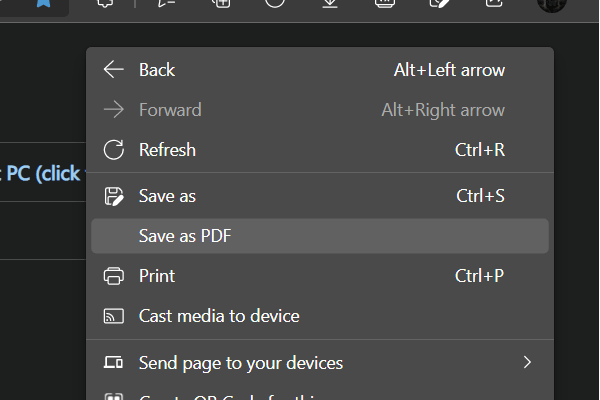600x400 pixels.
Task: Open the Favorites list toolbar icon
Action: (168, 4)
